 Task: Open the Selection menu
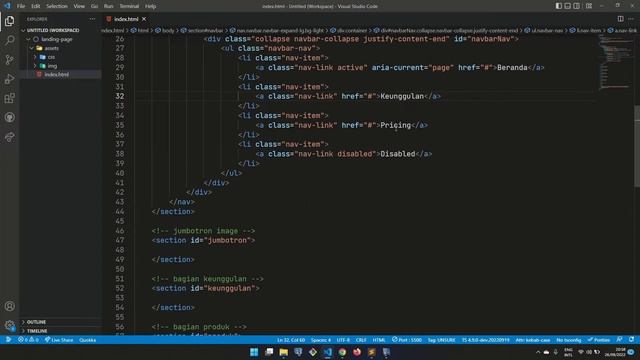point(57,6)
